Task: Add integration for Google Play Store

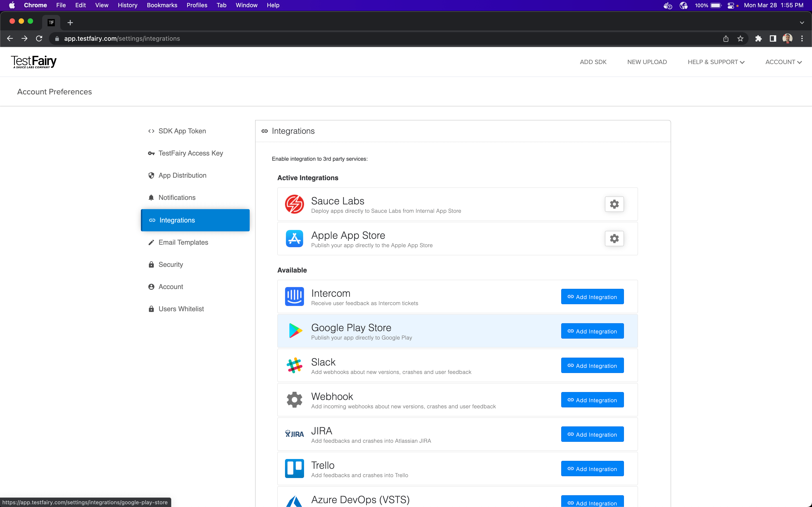Action: (592, 331)
